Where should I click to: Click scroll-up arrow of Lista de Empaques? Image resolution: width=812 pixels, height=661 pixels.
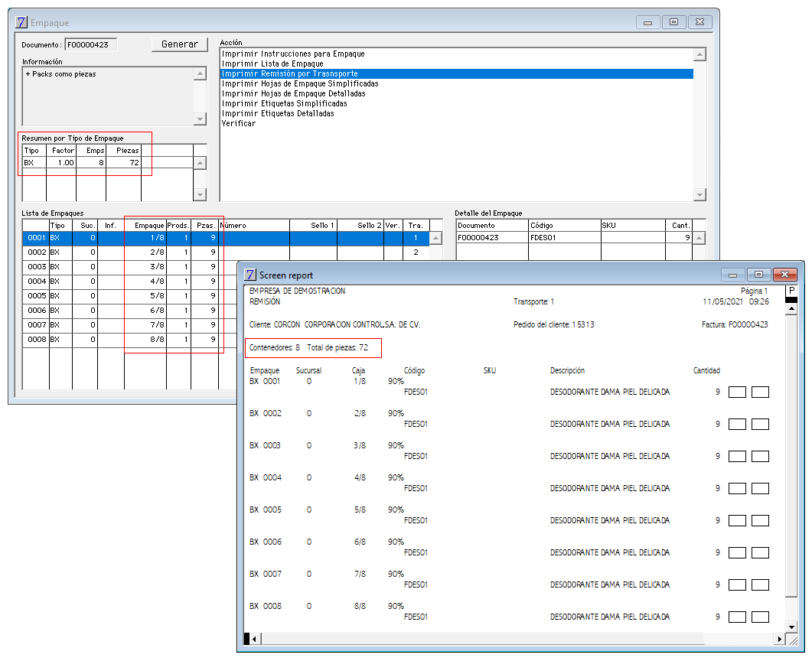coord(436,238)
